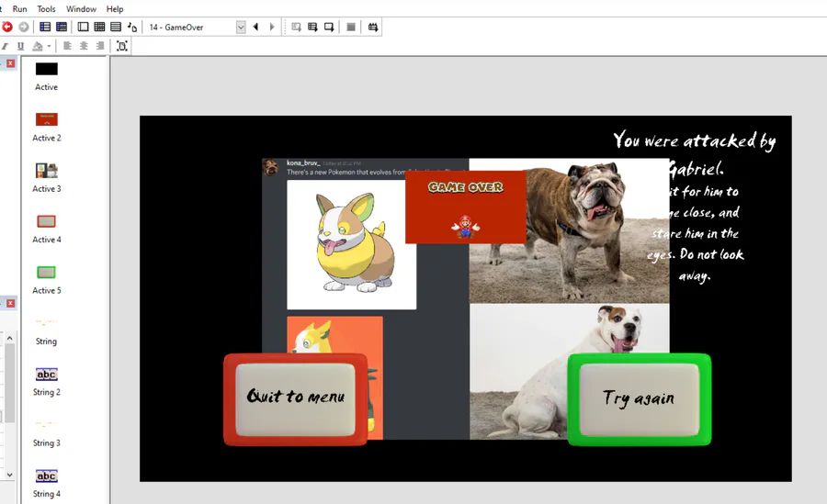Toggle underline text formatting
This screenshot has height=504, width=827.
pyautogui.click(x=20, y=46)
